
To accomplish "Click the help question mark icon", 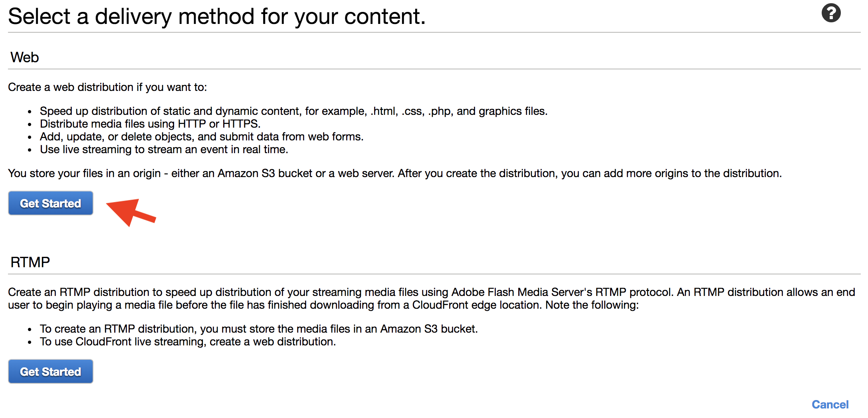I will (831, 13).
